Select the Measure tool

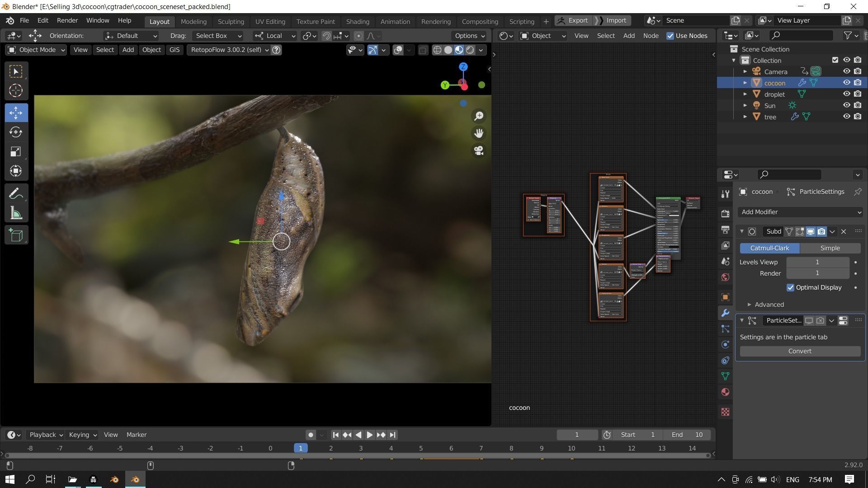(x=16, y=213)
